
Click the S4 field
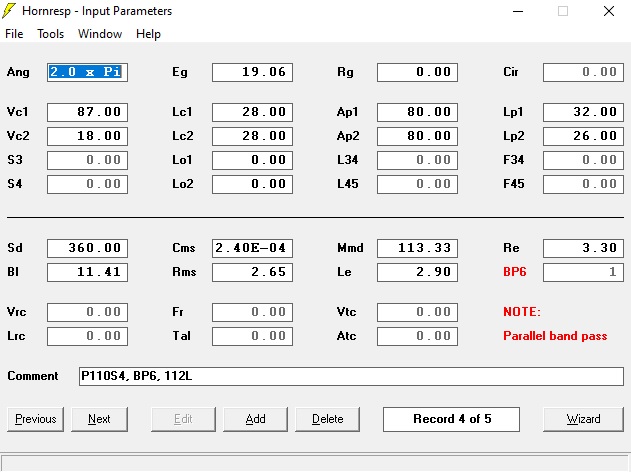click(x=87, y=184)
